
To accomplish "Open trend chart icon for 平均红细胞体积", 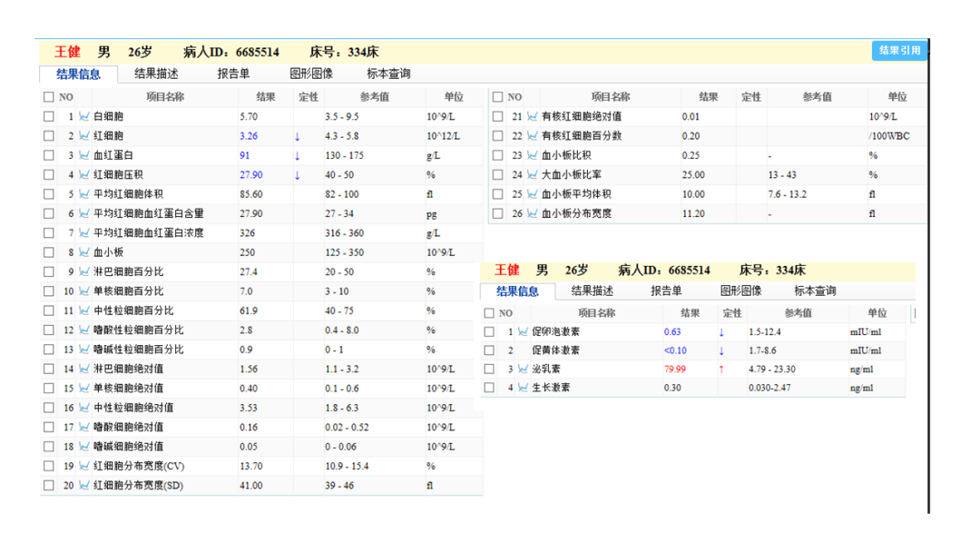I will point(83,193).
